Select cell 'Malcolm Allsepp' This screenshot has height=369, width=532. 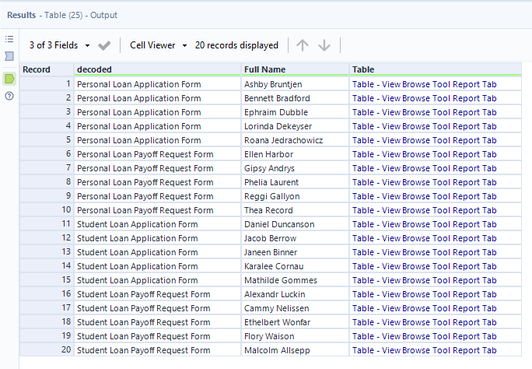(x=295, y=350)
